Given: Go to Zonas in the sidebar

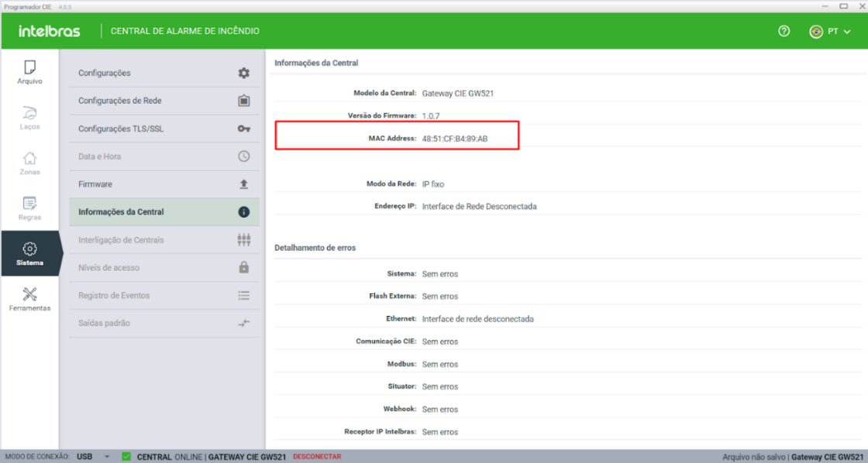Looking at the screenshot, I should (x=29, y=163).
